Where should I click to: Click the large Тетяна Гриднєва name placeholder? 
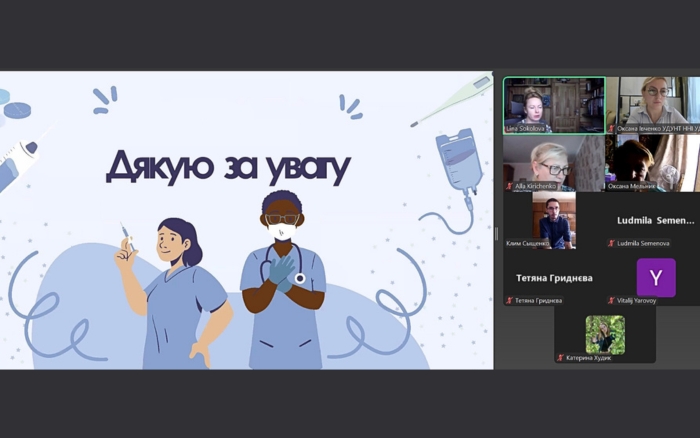point(554,278)
